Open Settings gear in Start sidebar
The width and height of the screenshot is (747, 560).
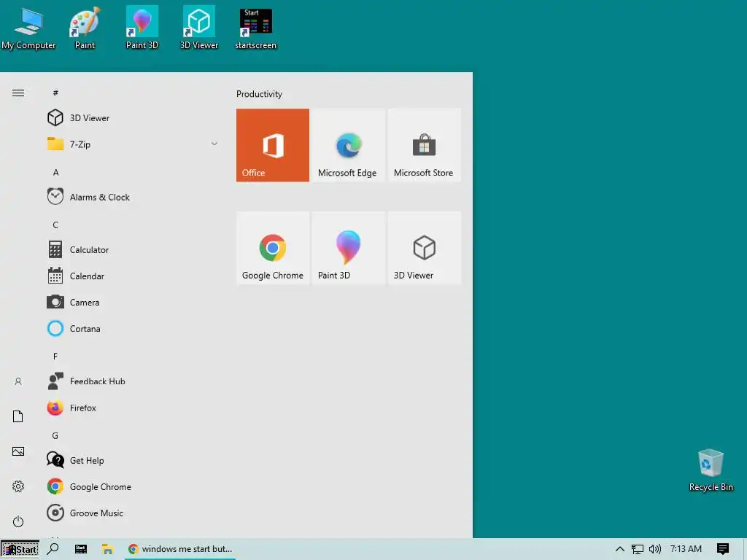(x=18, y=486)
